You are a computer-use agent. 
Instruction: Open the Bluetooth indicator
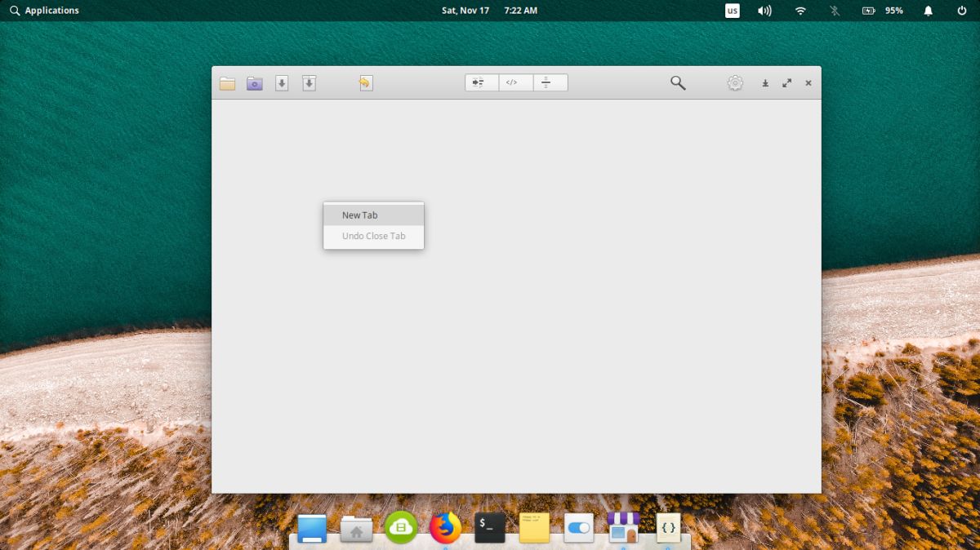[x=834, y=11]
